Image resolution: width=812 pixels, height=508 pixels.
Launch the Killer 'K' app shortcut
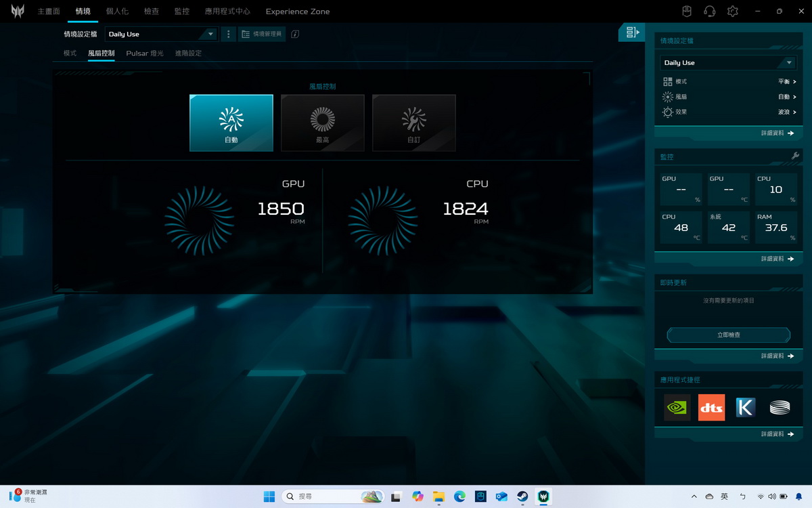(745, 407)
